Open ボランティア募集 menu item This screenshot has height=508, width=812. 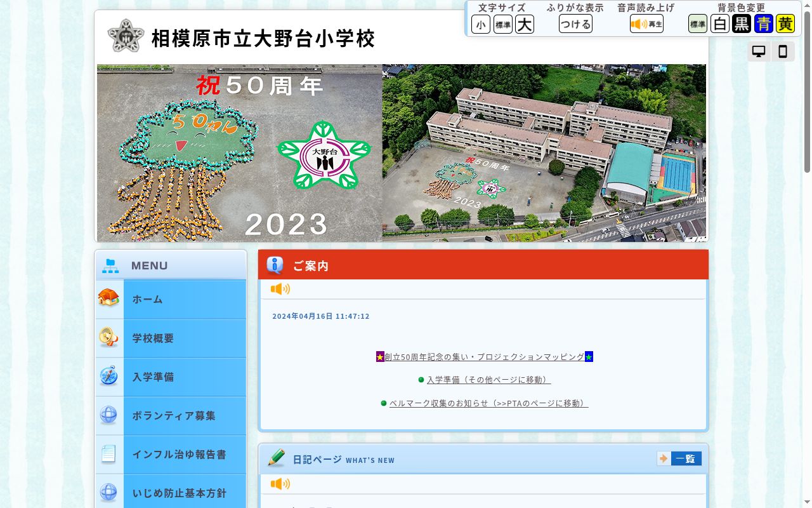click(171, 416)
